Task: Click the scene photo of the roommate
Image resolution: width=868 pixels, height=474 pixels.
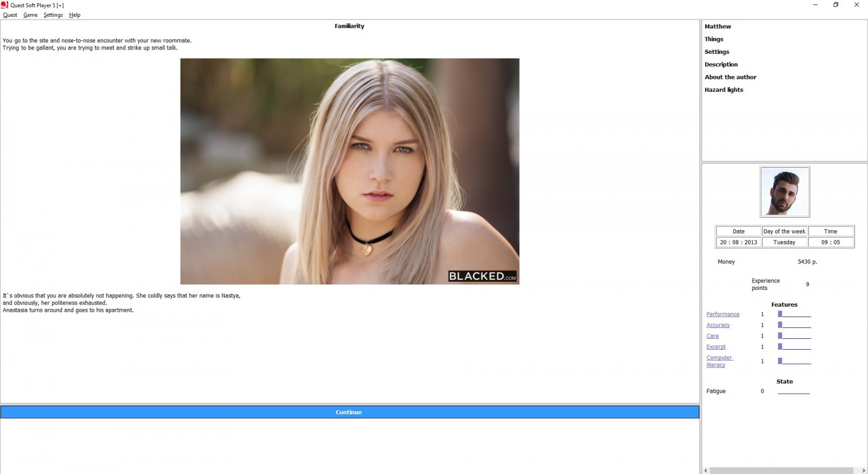Action: pyautogui.click(x=349, y=171)
